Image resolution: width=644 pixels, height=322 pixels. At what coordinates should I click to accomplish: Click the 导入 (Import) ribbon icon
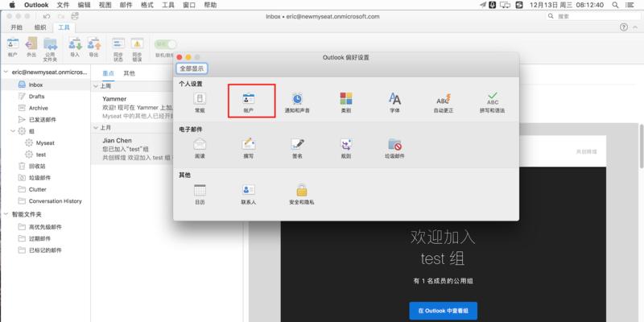click(75, 47)
